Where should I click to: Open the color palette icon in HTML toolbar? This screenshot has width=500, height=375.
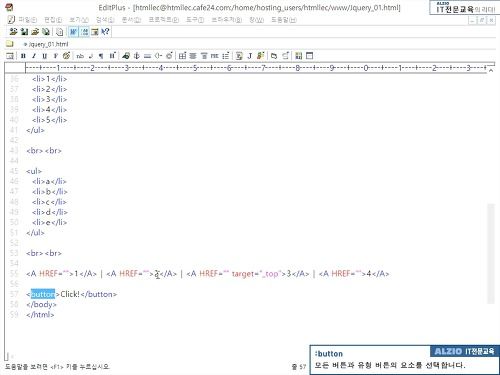click(66, 56)
